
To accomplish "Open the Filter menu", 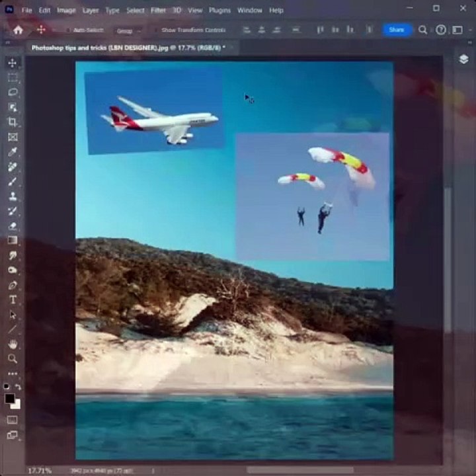I will coord(158,11).
